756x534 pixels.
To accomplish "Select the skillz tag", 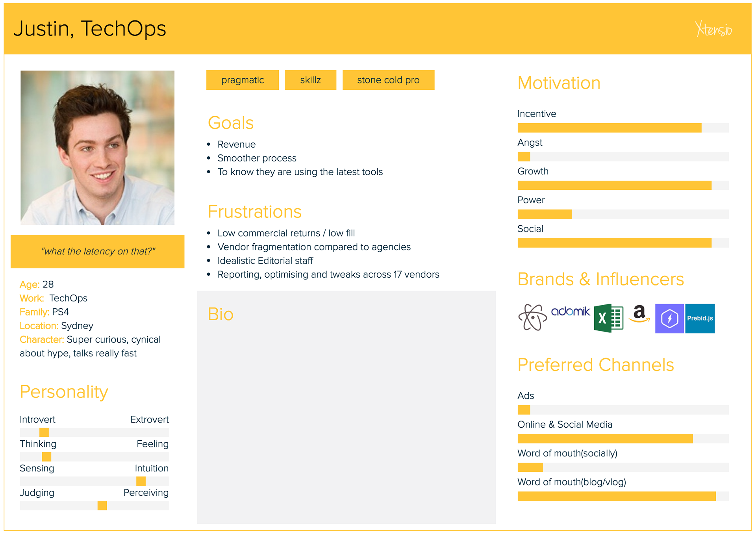I will point(310,80).
